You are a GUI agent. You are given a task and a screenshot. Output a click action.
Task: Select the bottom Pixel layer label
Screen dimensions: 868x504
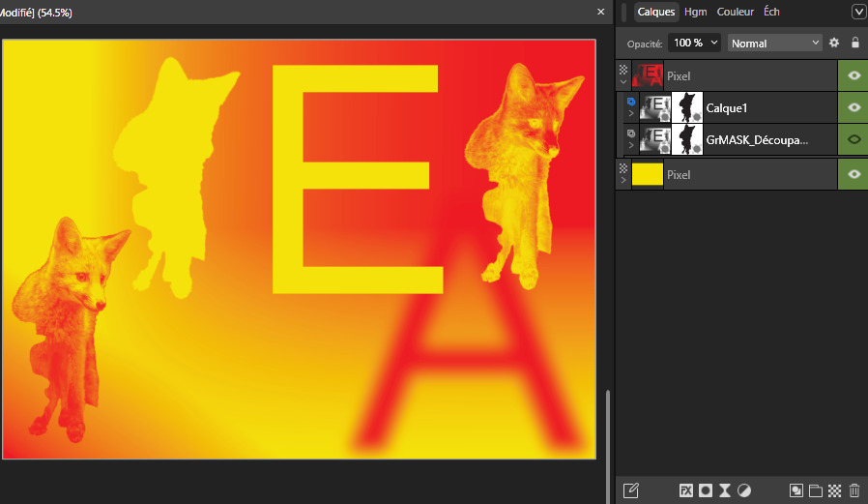(679, 175)
